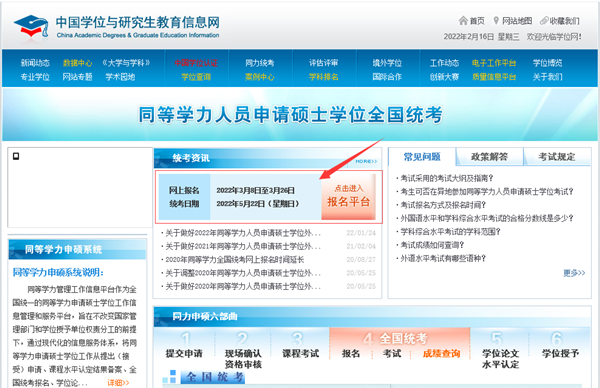Click the graduation cap site logo
Image resolution: width=600 pixels, height=388 pixels.
coord(32,27)
